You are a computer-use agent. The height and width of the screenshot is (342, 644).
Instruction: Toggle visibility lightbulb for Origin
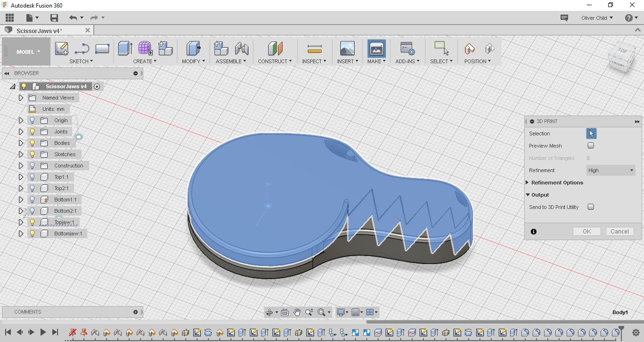(x=33, y=120)
